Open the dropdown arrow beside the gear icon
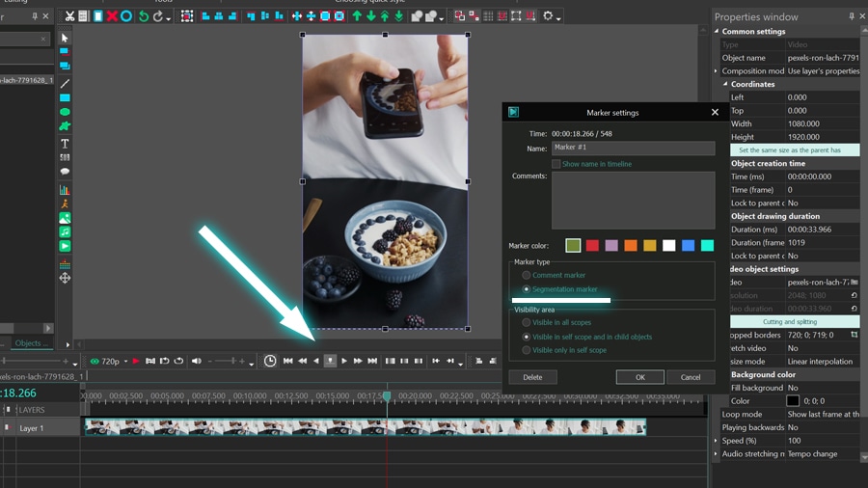The image size is (868, 488). click(x=558, y=19)
